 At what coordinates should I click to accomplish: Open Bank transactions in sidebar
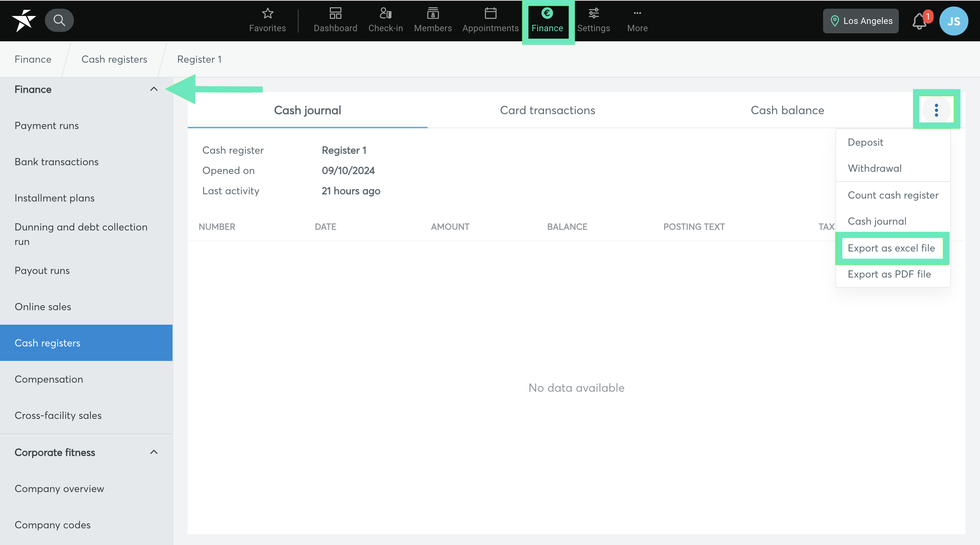coord(86,162)
